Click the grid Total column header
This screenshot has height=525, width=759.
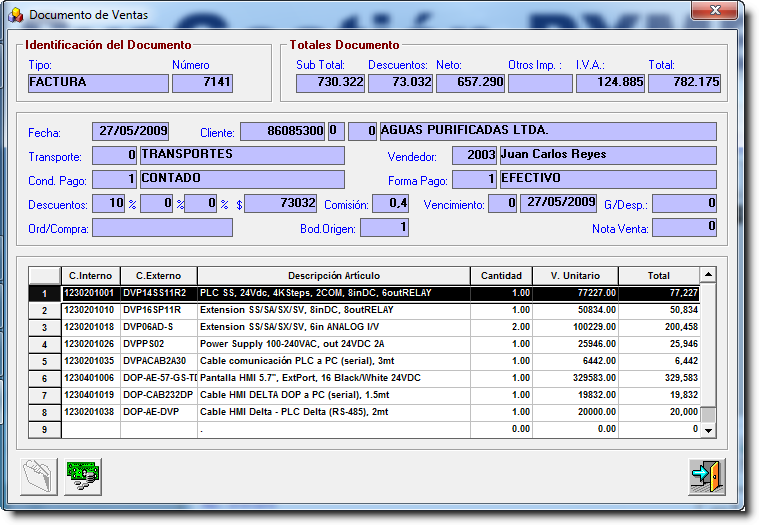[659, 276]
